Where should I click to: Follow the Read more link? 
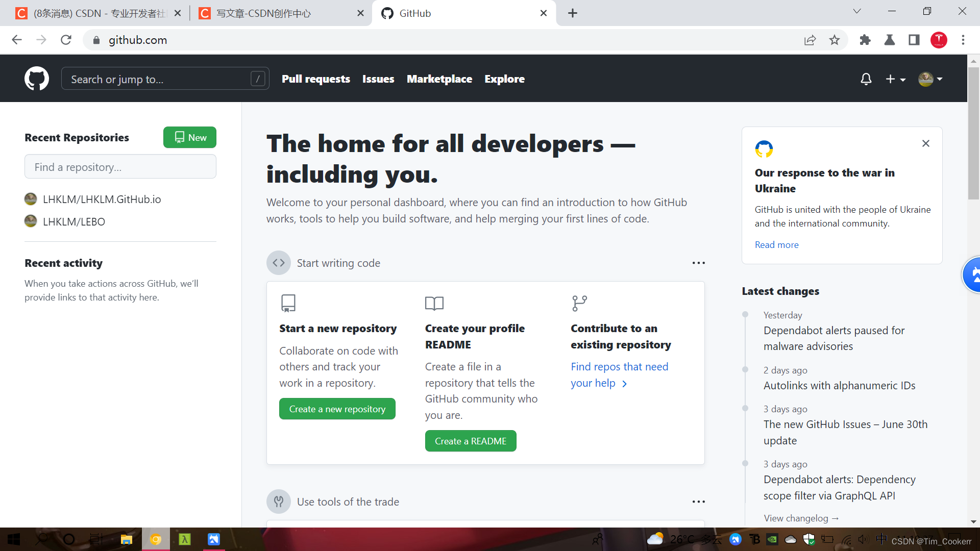click(776, 244)
